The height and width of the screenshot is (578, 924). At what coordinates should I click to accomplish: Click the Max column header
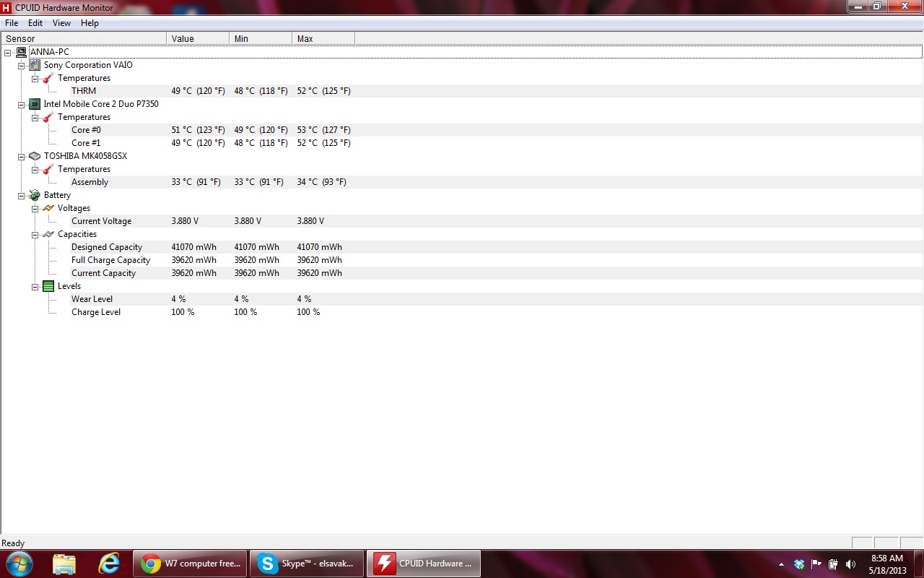click(323, 39)
